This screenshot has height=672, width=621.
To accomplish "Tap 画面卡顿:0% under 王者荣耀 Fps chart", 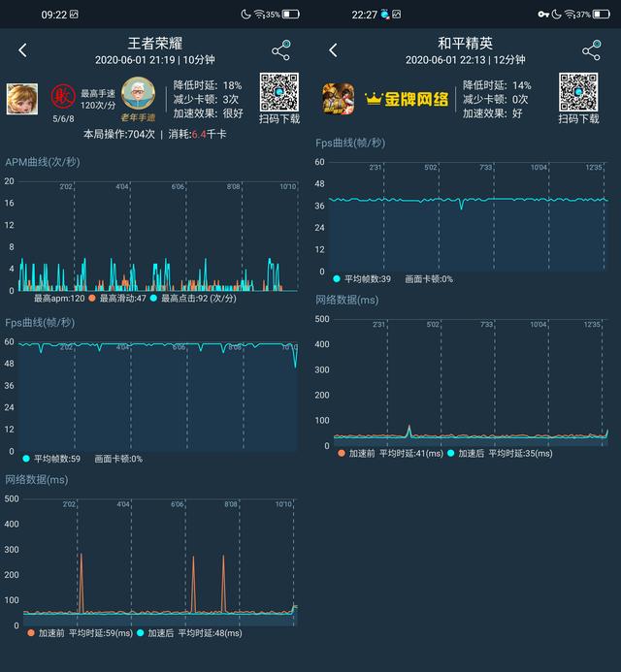I will 118,459.
